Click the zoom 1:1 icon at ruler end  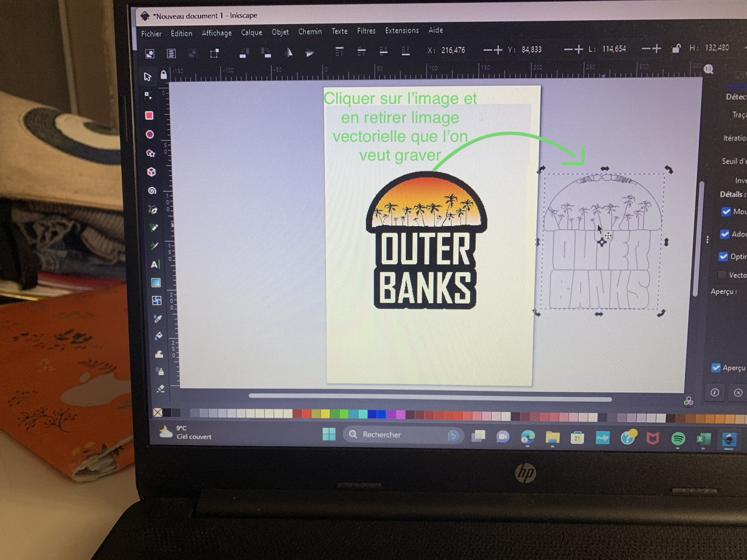click(x=709, y=69)
